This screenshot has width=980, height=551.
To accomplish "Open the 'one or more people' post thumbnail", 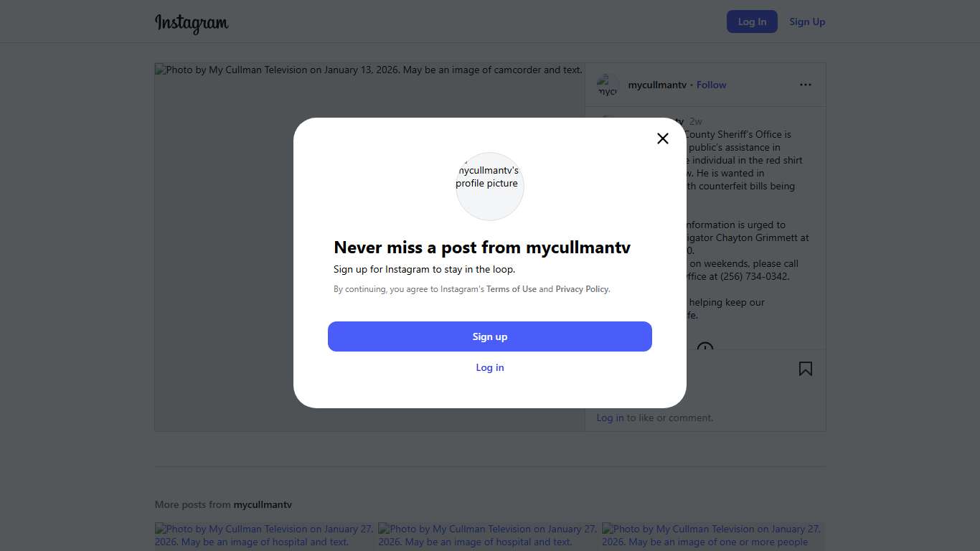I will click(712, 536).
